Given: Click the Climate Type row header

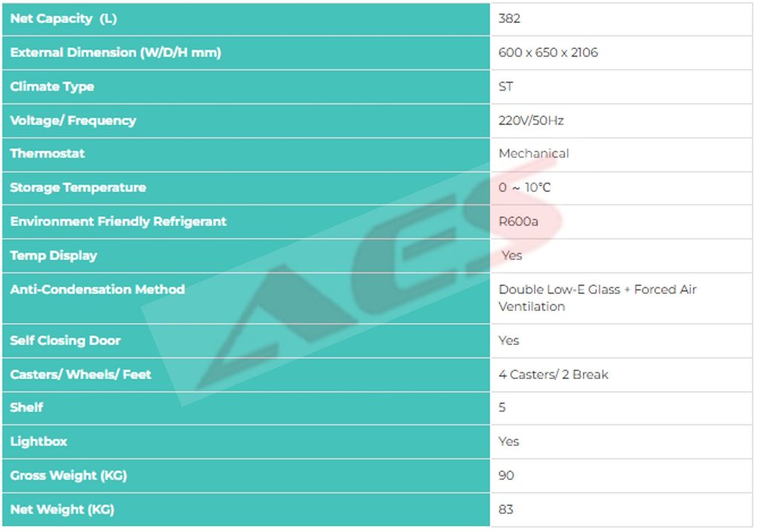Looking at the screenshot, I should point(52,87).
